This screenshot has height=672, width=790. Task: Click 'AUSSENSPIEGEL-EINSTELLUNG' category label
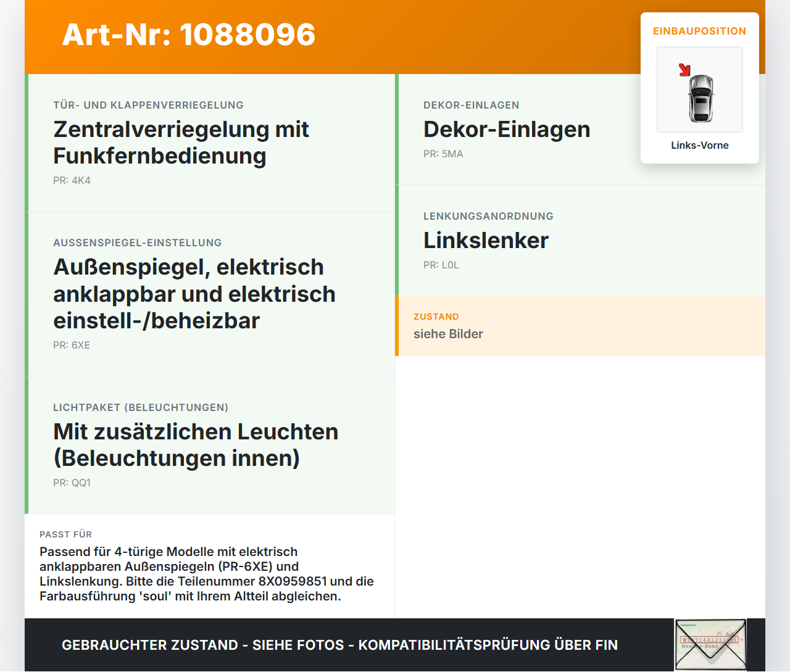[x=137, y=243]
